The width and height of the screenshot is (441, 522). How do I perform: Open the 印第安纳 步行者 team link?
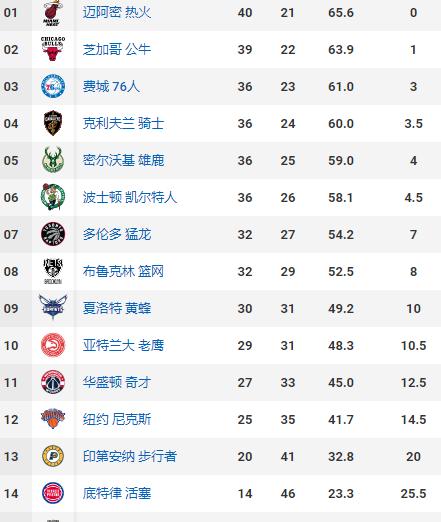(130, 456)
